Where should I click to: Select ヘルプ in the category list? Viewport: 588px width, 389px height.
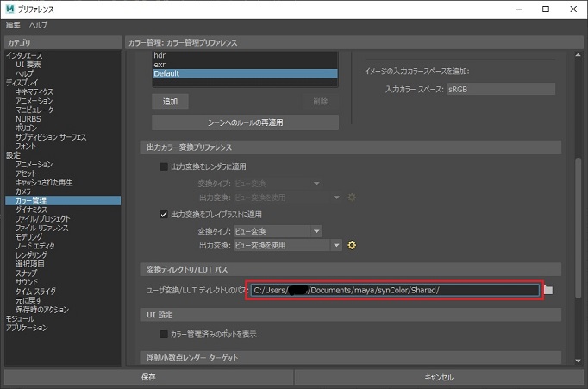(x=24, y=73)
